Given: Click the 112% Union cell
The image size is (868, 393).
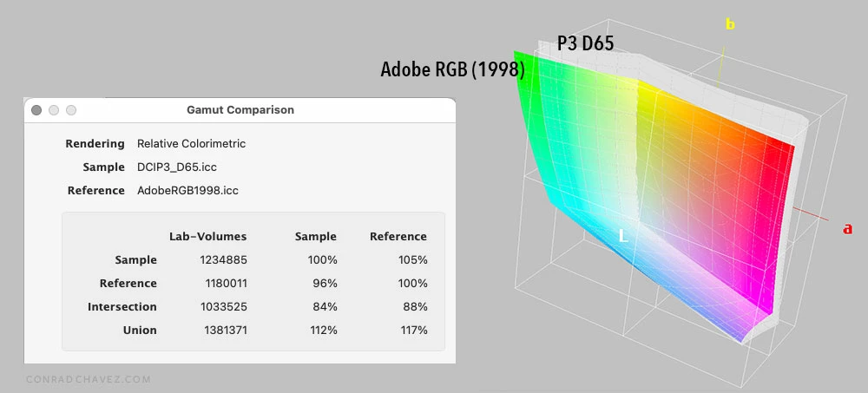Looking at the screenshot, I should (x=323, y=331).
